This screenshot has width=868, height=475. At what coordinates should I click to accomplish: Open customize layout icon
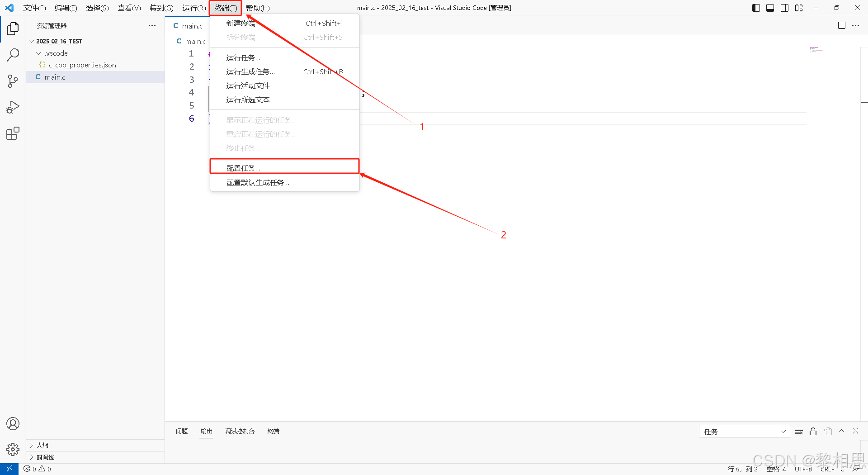tap(799, 8)
